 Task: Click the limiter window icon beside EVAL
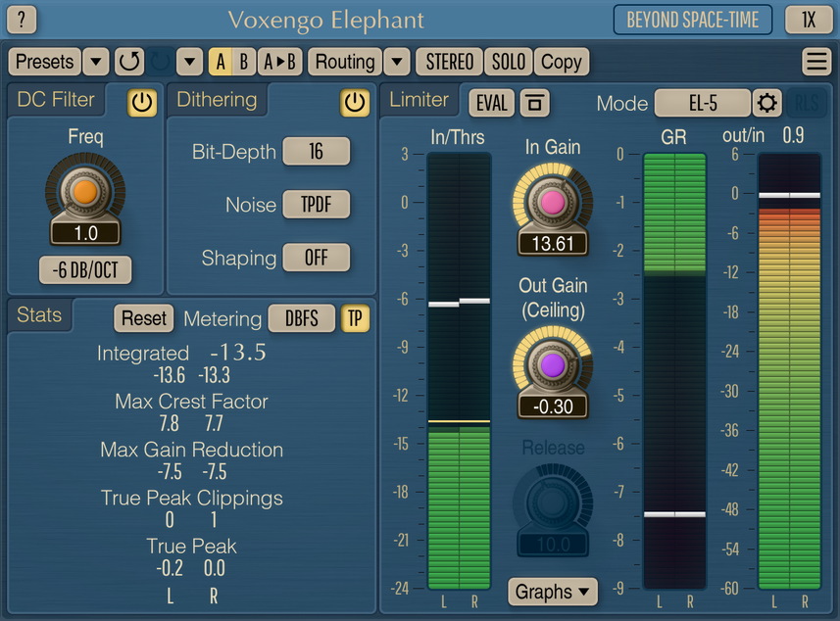534,103
